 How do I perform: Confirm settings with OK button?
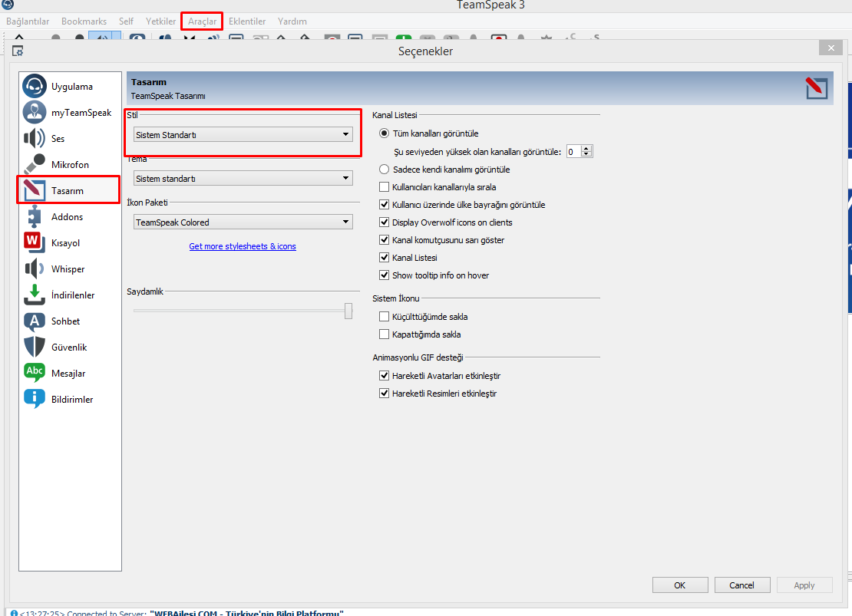point(680,585)
